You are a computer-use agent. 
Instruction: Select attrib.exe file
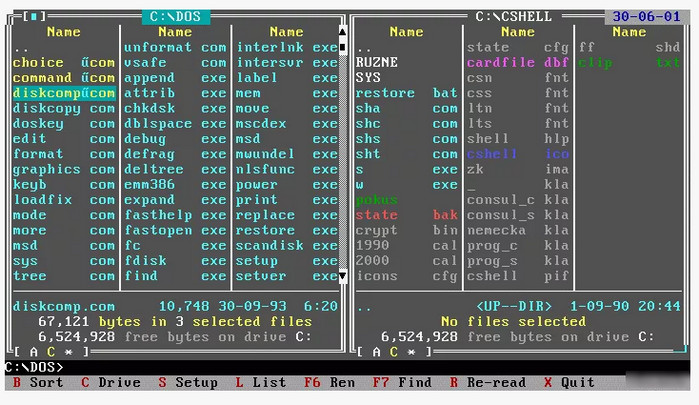pyautogui.click(x=176, y=93)
